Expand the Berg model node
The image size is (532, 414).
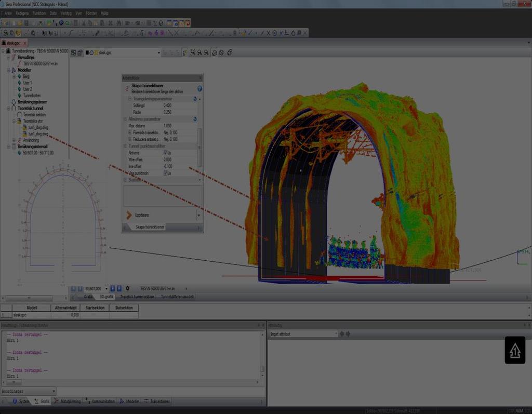14,77
